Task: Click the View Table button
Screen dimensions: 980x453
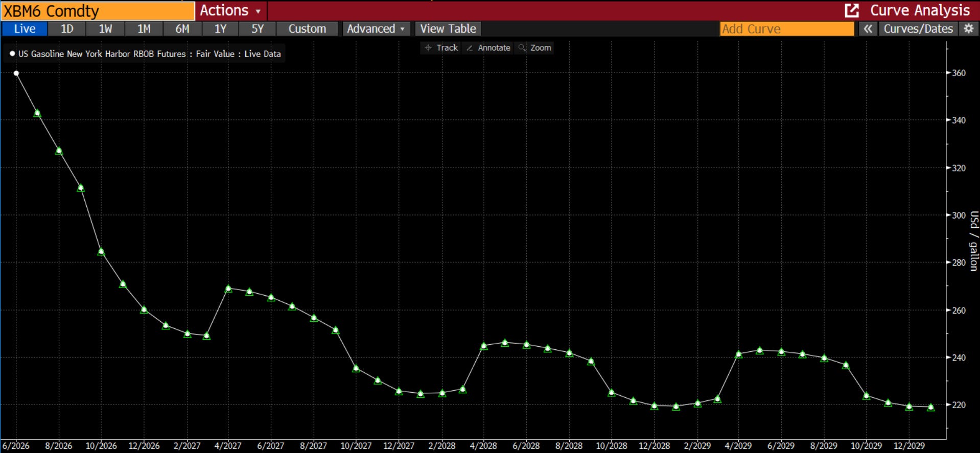Action: (x=448, y=29)
